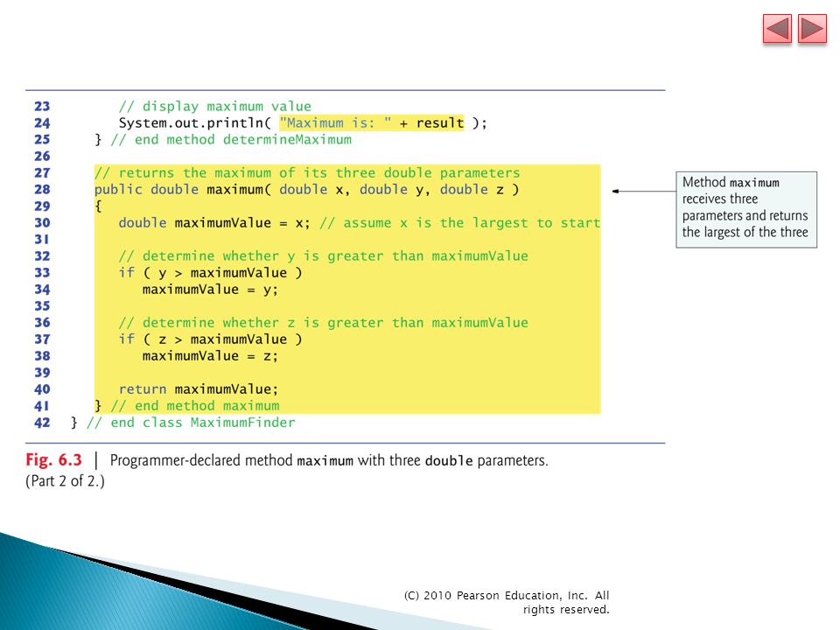Click the Pearson Education copyright notice
This screenshot has width=840, height=630.
507,602
